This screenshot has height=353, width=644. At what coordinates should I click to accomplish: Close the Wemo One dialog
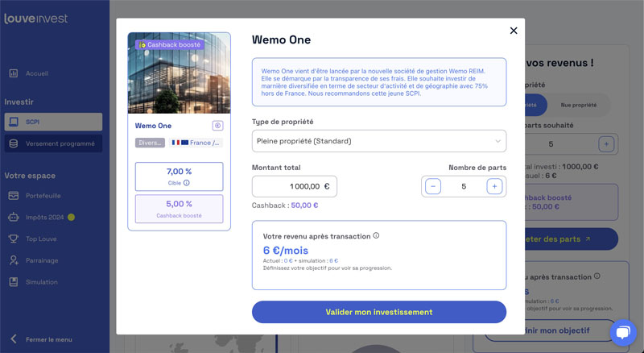point(514,31)
